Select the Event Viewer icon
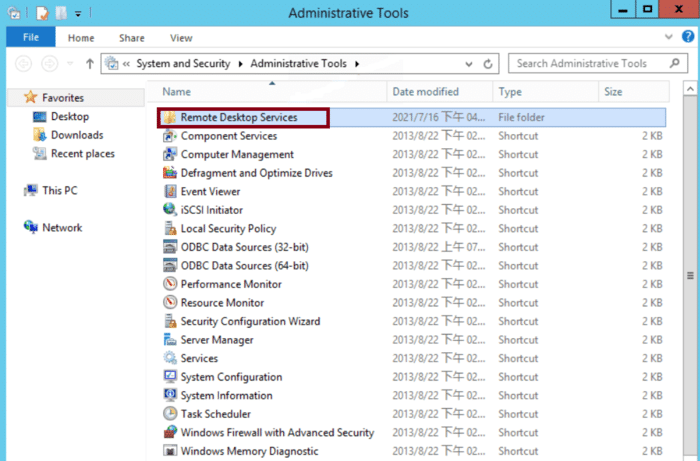700x461 pixels. pyautogui.click(x=170, y=191)
